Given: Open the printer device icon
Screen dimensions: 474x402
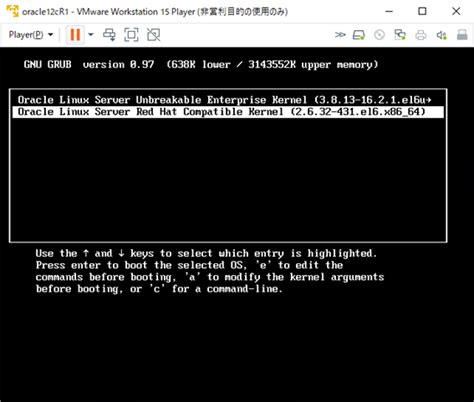Looking at the screenshot, I should (421, 35).
